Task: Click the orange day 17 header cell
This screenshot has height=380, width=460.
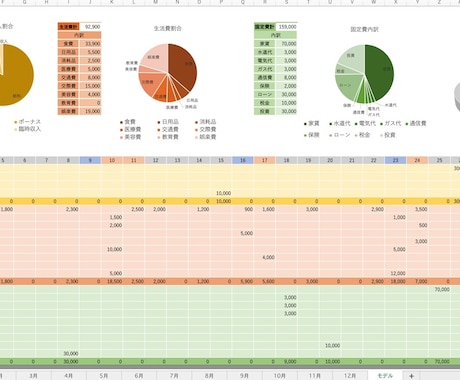Action: [x=265, y=160]
